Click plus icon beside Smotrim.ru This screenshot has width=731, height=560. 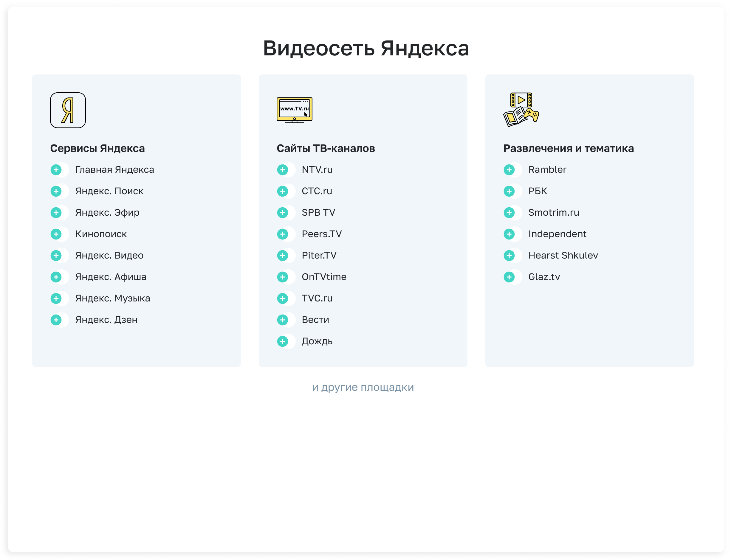pos(509,213)
